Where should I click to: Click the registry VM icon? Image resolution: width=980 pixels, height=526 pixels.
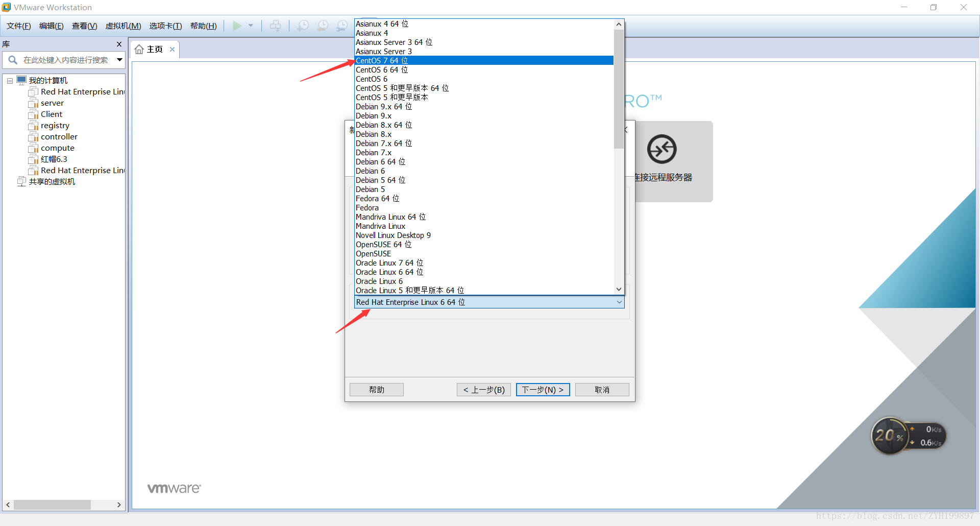pos(33,126)
